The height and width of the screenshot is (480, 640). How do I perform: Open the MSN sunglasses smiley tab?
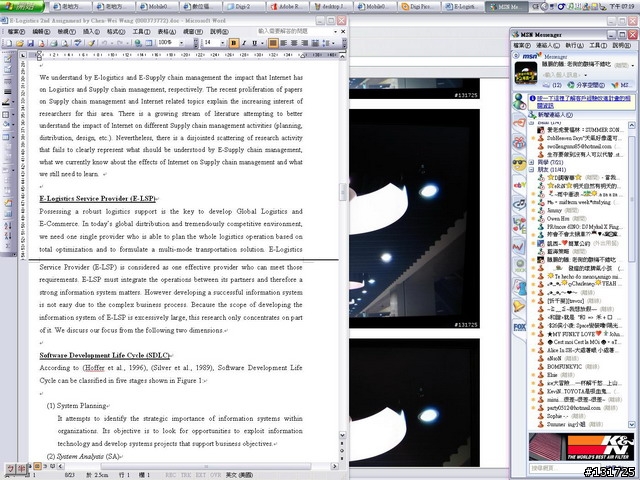tap(519, 164)
